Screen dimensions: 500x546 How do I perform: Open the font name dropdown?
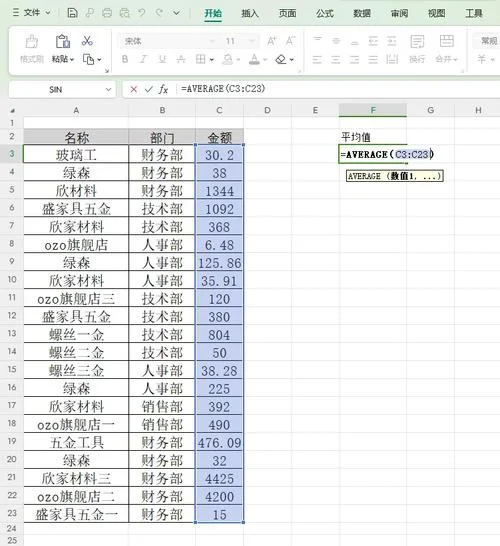tap(212, 41)
